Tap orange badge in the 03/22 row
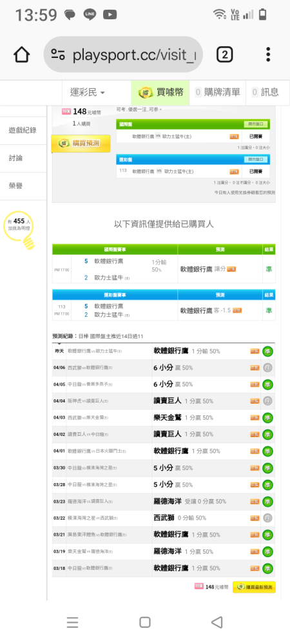This screenshot has height=644, width=290. (x=255, y=518)
